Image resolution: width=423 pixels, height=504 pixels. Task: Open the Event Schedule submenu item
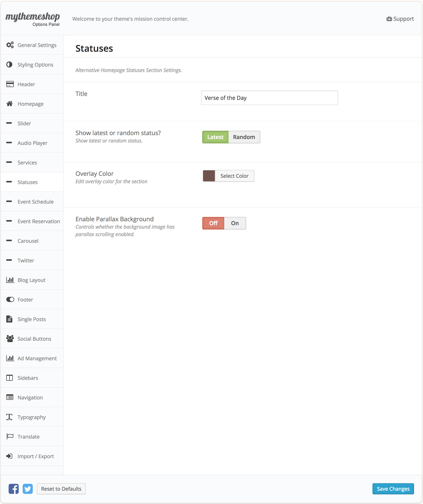pyautogui.click(x=35, y=202)
